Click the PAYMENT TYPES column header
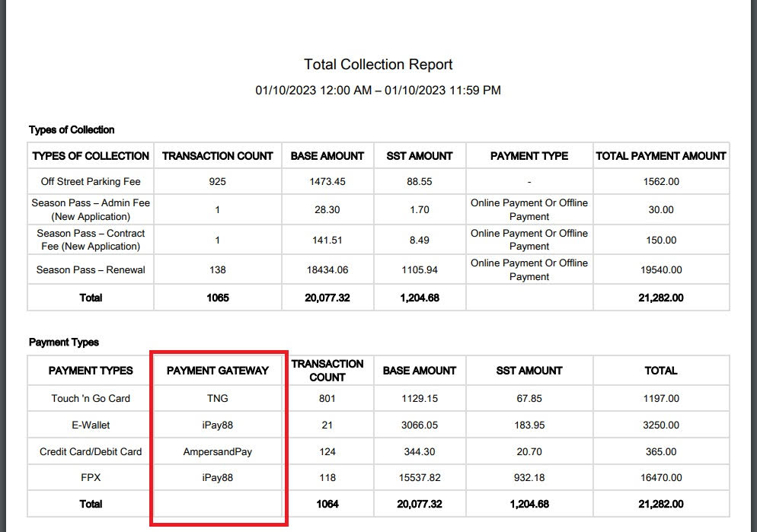757x532 pixels. [91, 371]
